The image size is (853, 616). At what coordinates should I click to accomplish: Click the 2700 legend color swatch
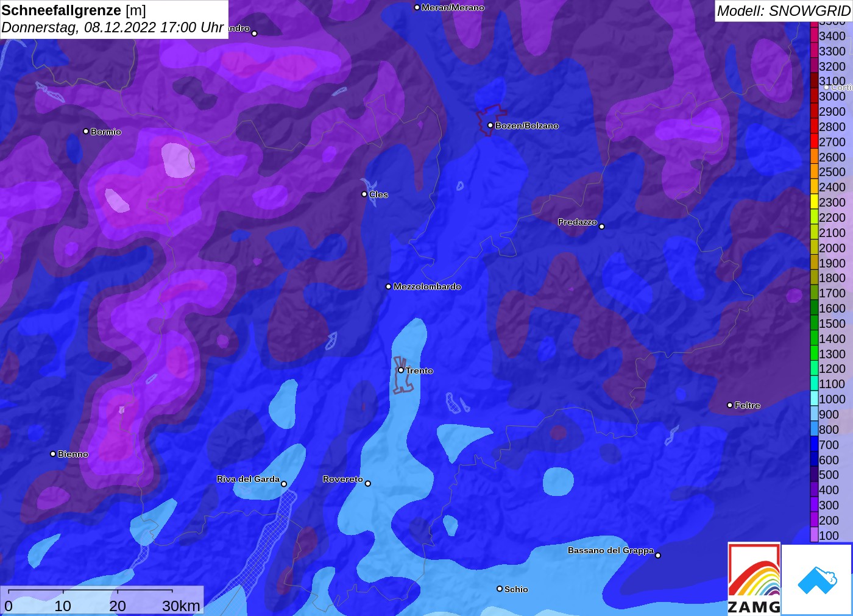pos(814,141)
